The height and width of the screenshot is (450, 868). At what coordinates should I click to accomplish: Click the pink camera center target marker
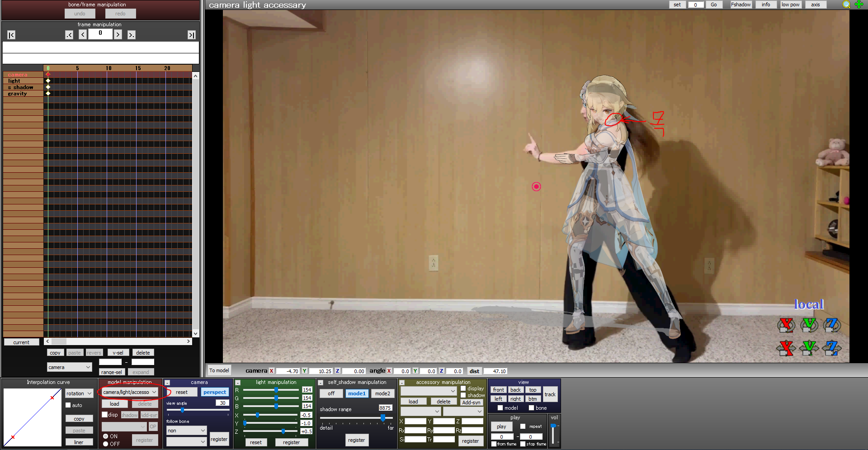(x=536, y=187)
